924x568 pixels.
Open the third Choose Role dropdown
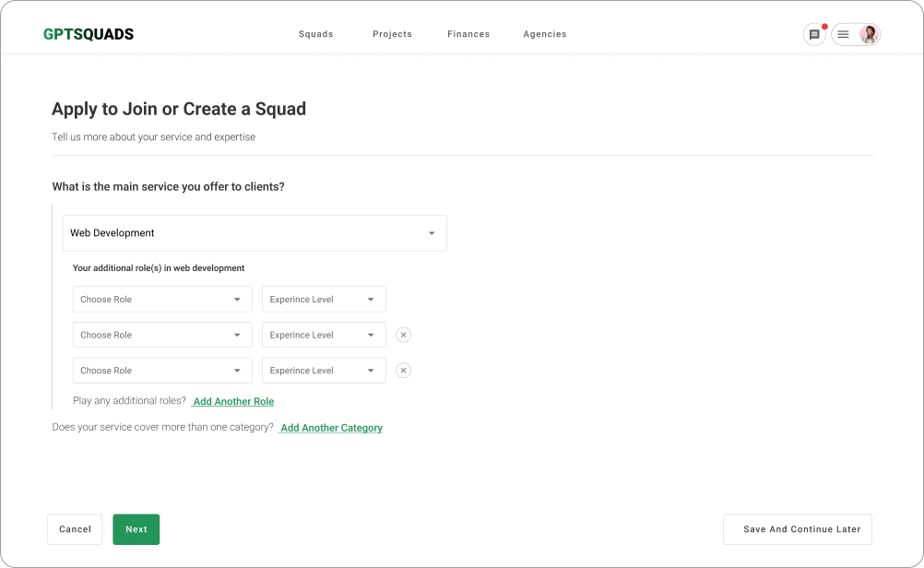162,371
